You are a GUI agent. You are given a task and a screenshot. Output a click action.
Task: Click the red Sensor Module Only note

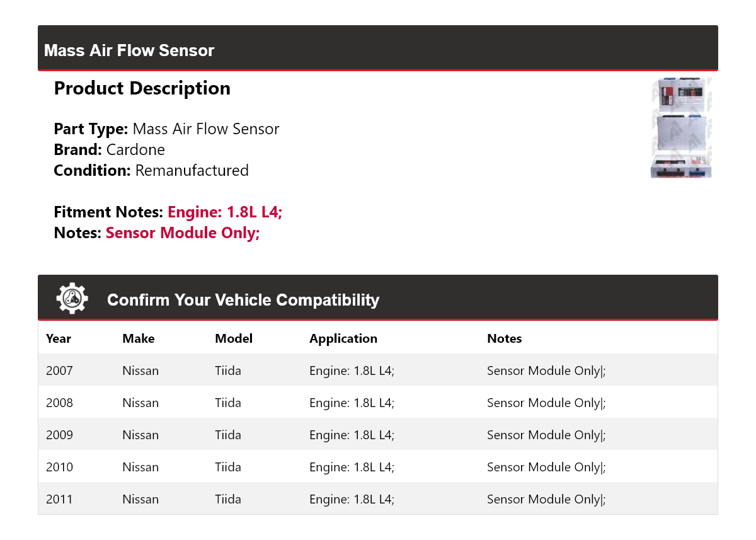pos(183,233)
